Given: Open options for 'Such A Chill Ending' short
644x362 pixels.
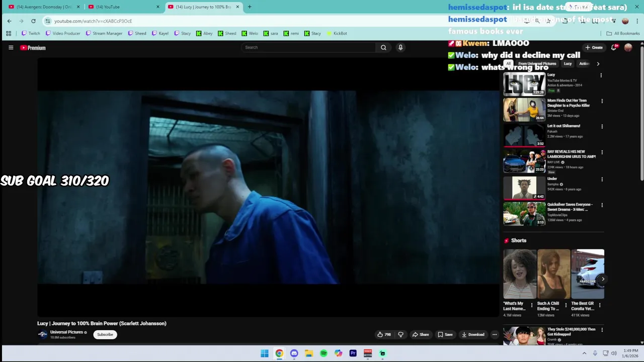Looking at the screenshot, I should pyautogui.click(x=566, y=305).
